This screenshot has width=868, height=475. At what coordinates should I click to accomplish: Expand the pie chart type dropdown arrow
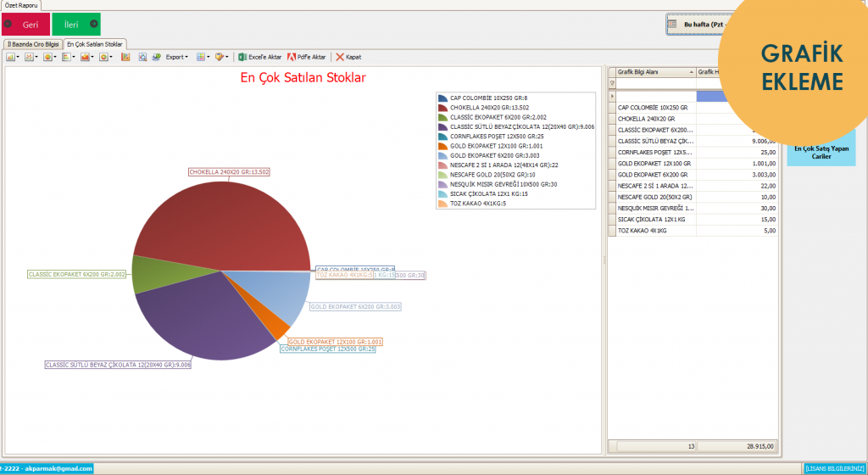[55, 57]
